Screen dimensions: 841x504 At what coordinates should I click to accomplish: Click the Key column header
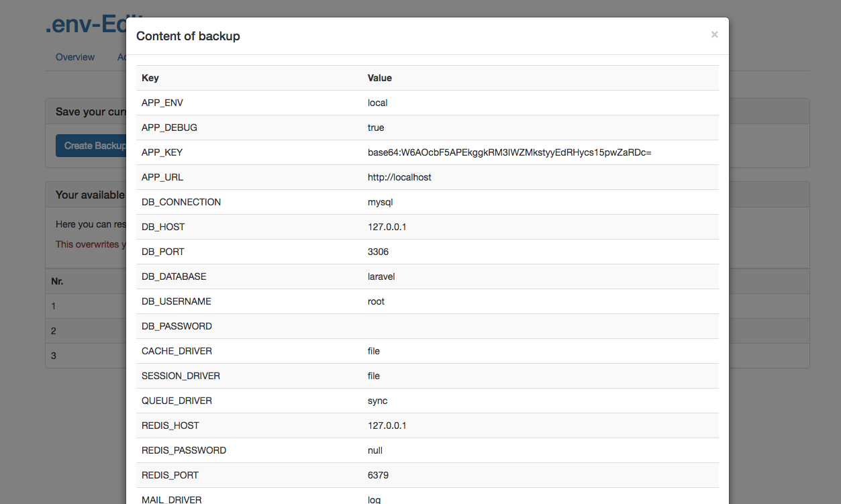pyautogui.click(x=150, y=78)
